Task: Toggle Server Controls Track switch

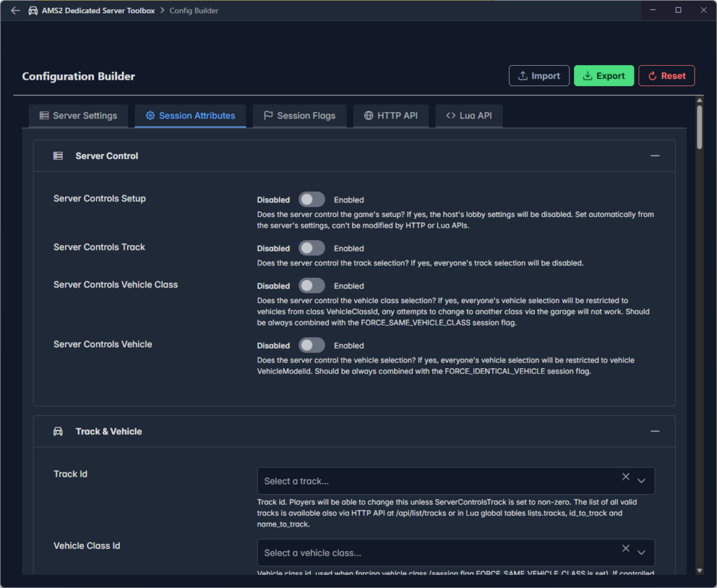Action: click(312, 248)
